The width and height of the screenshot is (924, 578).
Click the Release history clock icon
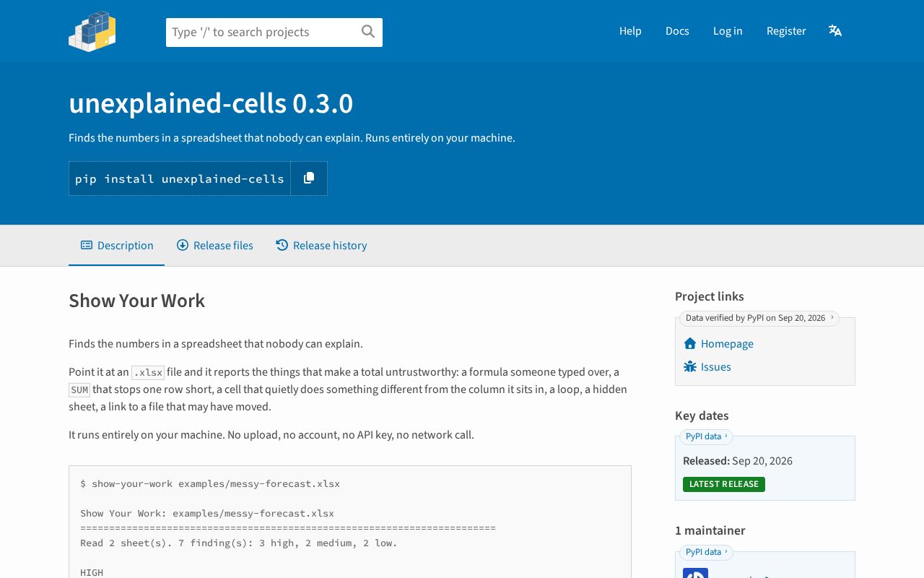(x=282, y=245)
